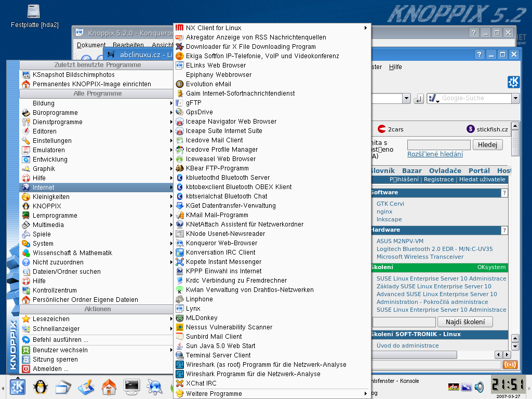The width and height of the screenshot is (532, 399).
Task: Click the Sun Java Web Start icon
Action: tap(180, 346)
